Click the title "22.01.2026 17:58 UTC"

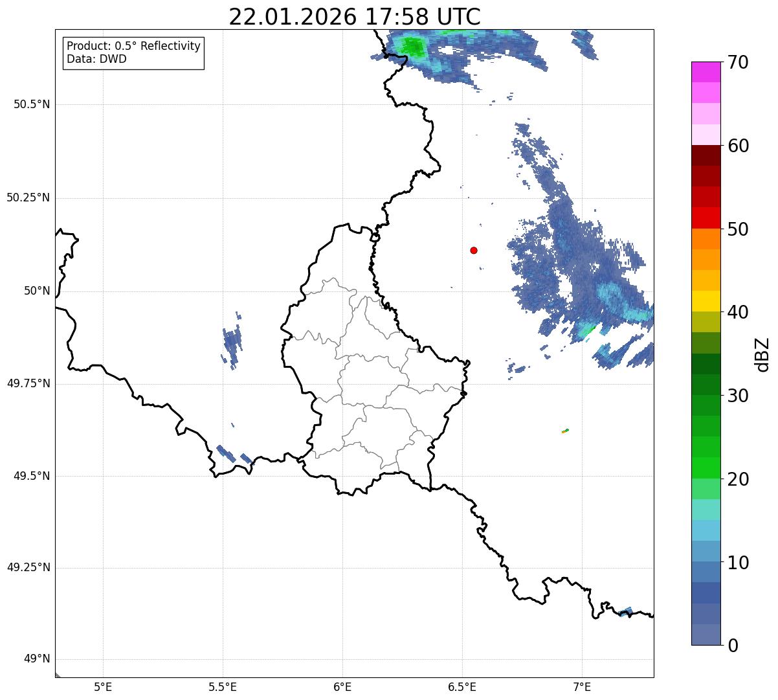click(355, 17)
